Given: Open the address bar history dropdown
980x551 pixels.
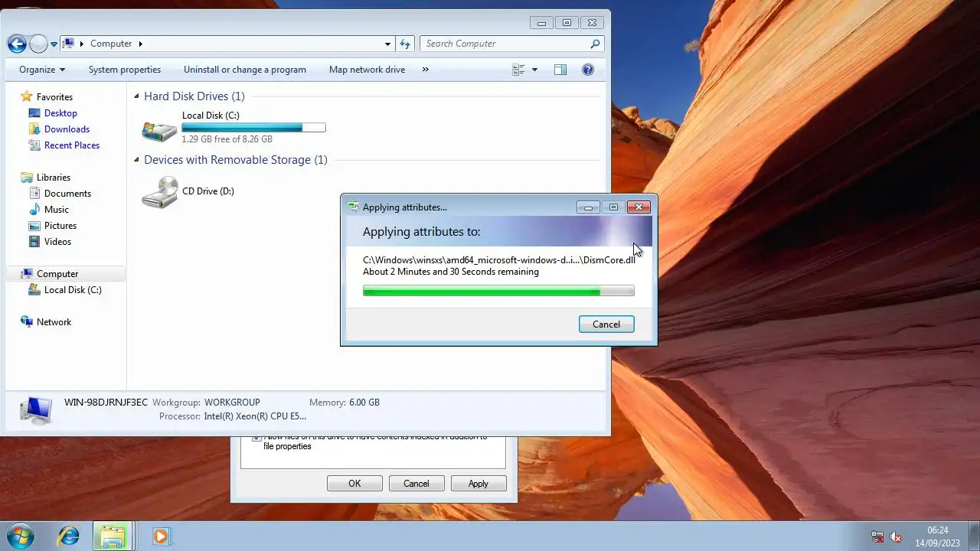Looking at the screenshot, I should pyautogui.click(x=388, y=44).
